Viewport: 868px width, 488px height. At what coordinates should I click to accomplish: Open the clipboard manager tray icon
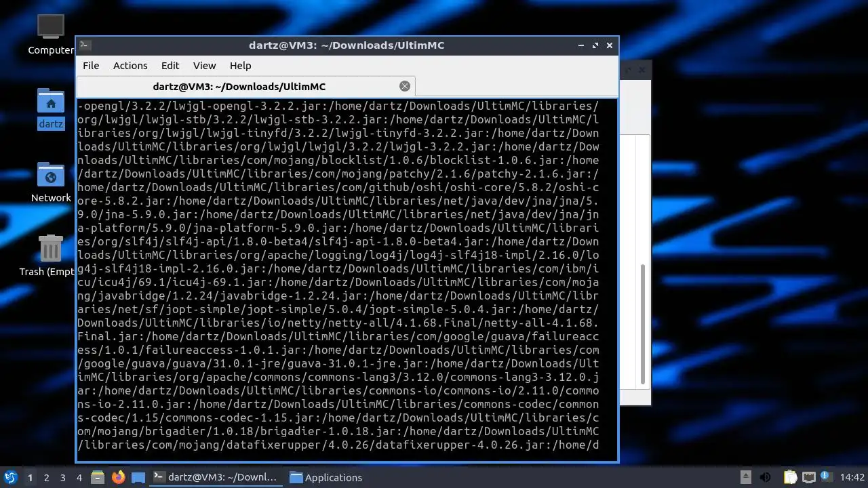click(790, 478)
